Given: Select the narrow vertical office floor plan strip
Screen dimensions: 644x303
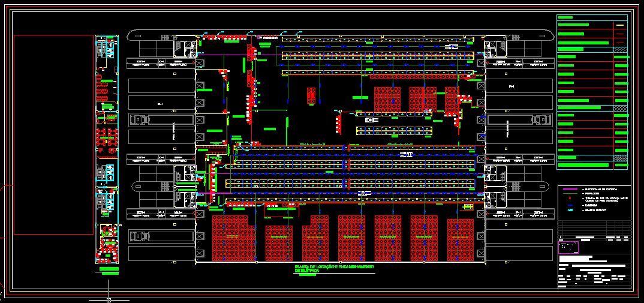Looking at the screenshot, I should (x=107, y=149).
